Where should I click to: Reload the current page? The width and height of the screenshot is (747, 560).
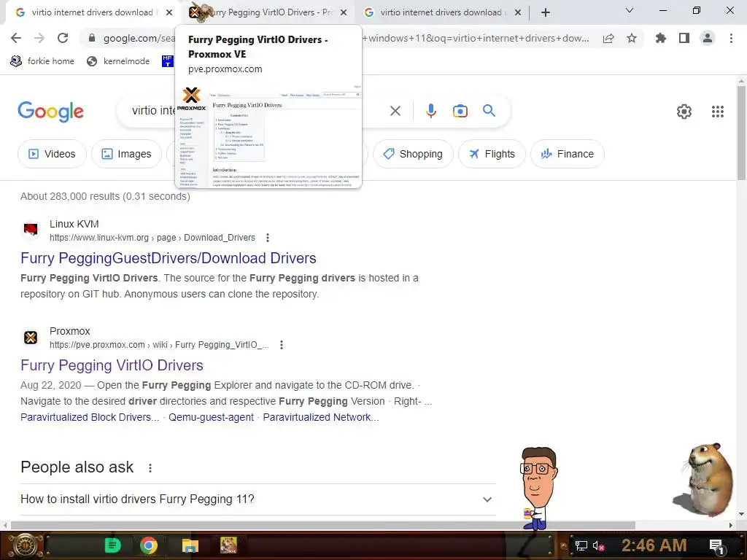pyautogui.click(x=63, y=38)
